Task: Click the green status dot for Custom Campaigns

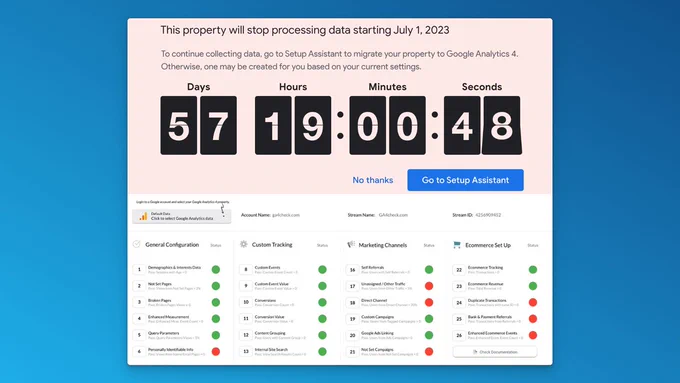Action: coord(429,319)
